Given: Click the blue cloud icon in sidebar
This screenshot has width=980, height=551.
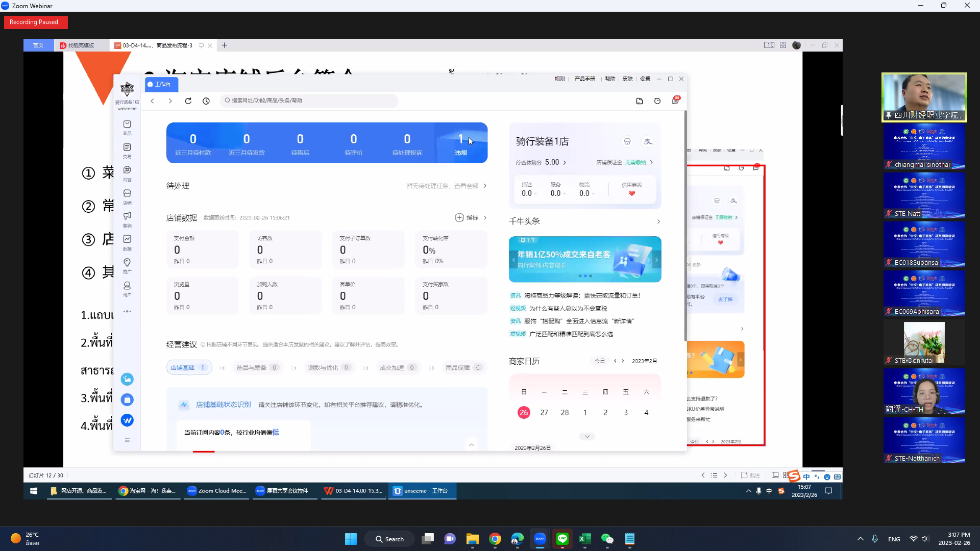Looking at the screenshot, I should click(127, 379).
